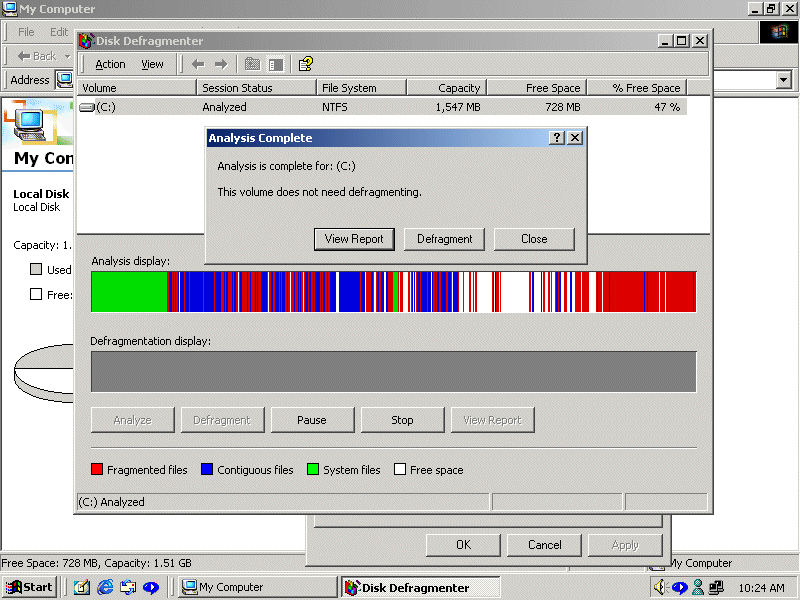Open the Action menu

(x=110, y=64)
